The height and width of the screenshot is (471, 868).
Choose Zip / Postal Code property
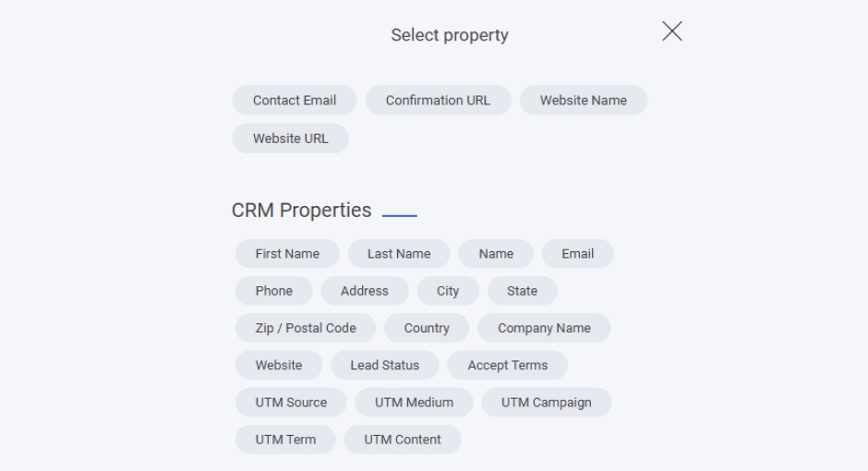306,328
